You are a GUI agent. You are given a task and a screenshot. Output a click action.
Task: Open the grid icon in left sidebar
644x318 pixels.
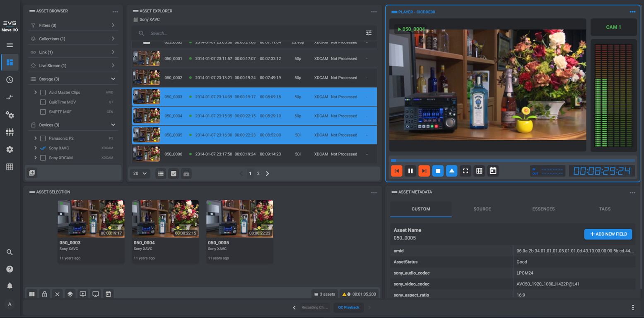coord(10,167)
